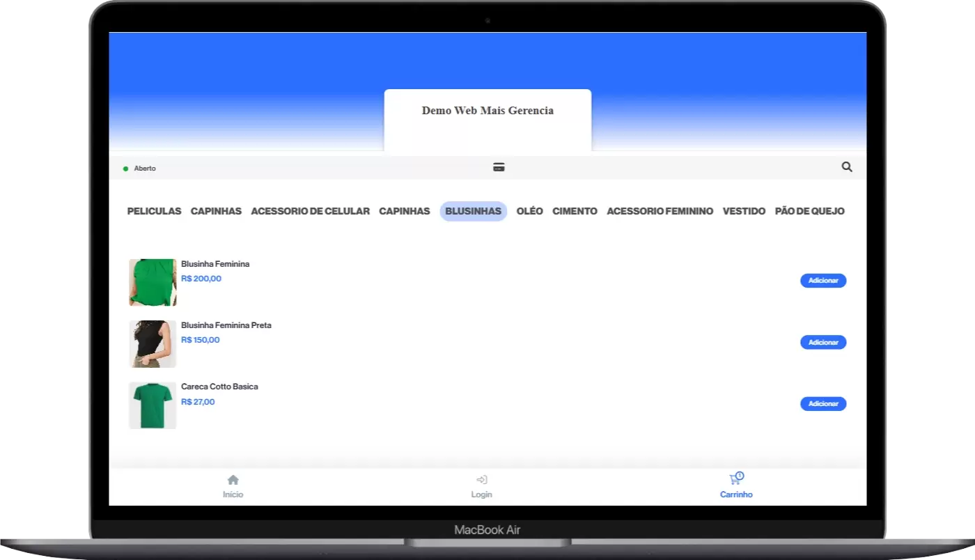The height and width of the screenshot is (560, 975).
Task: Open the shopping cart icon above Carrinho
Action: pyautogui.click(x=735, y=479)
